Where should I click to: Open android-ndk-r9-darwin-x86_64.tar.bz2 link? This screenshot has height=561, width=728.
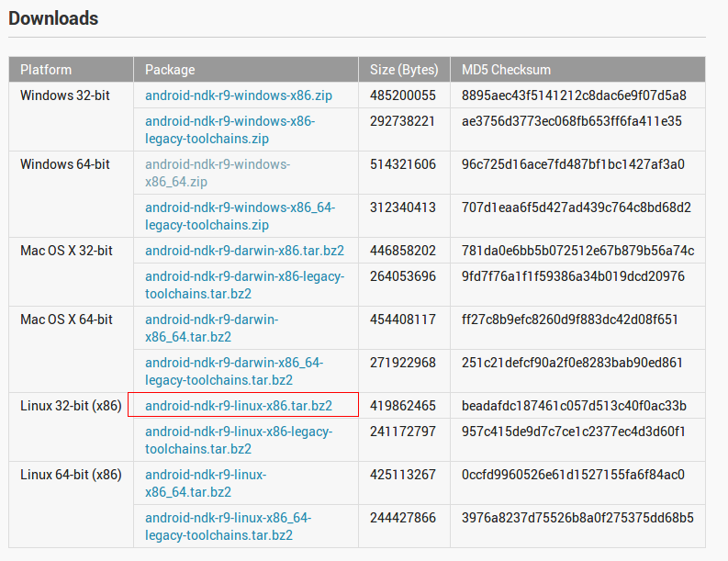pos(211,328)
